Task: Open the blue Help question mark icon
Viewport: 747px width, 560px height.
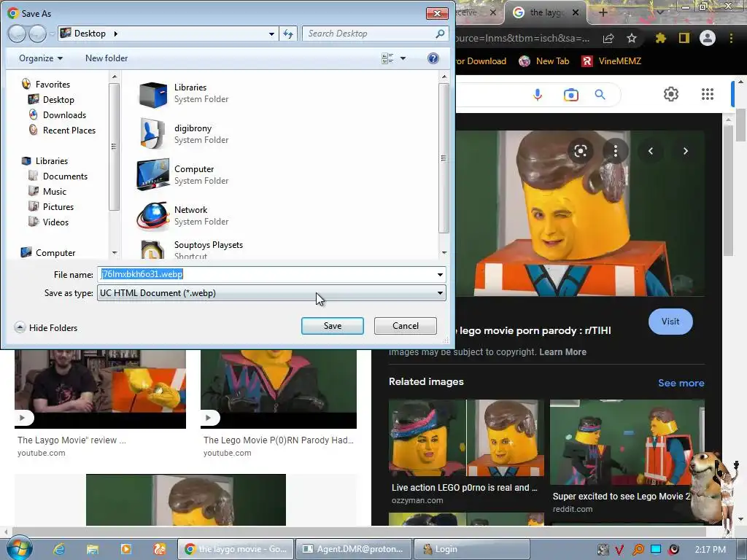Action: point(433,58)
